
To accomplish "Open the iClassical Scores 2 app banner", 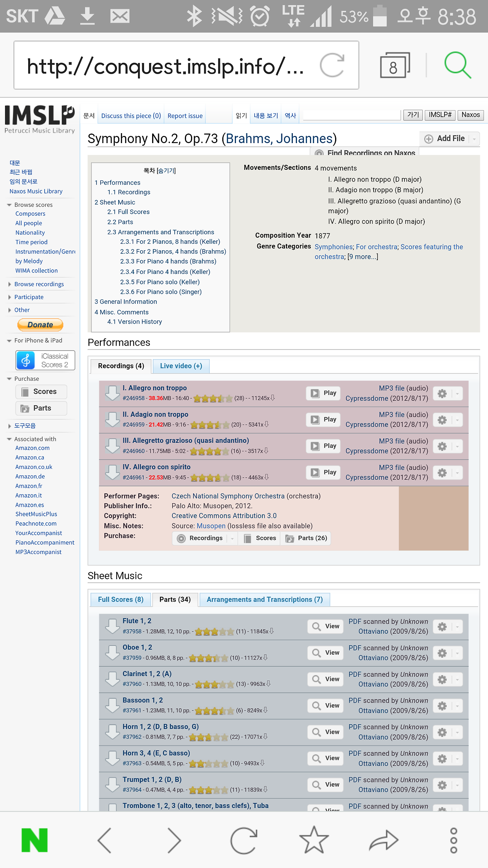I will 45,360.
